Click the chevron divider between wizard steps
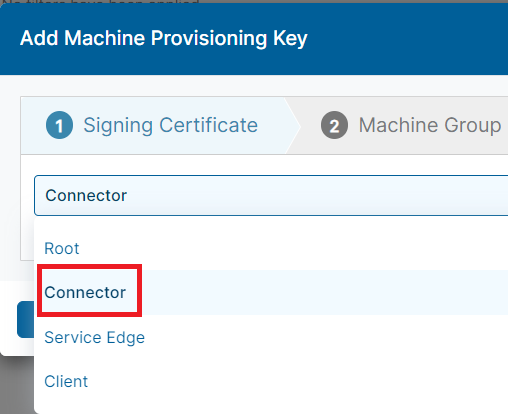The height and width of the screenshot is (414, 508). 293,126
